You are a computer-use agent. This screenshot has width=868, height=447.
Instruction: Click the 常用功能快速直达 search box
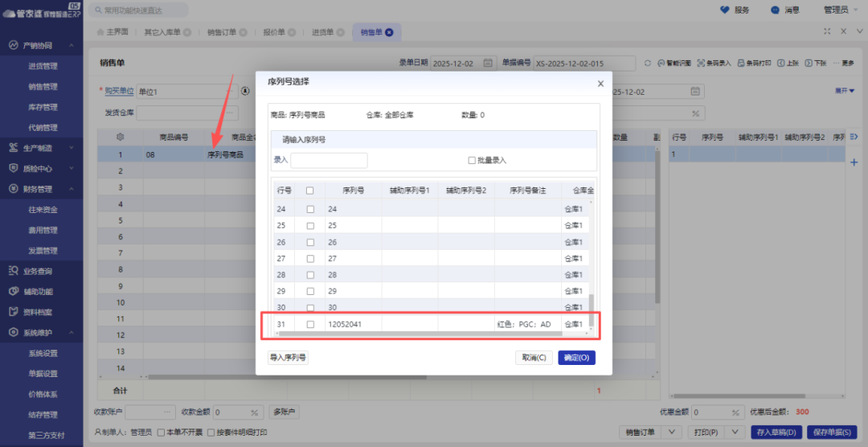(138, 10)
